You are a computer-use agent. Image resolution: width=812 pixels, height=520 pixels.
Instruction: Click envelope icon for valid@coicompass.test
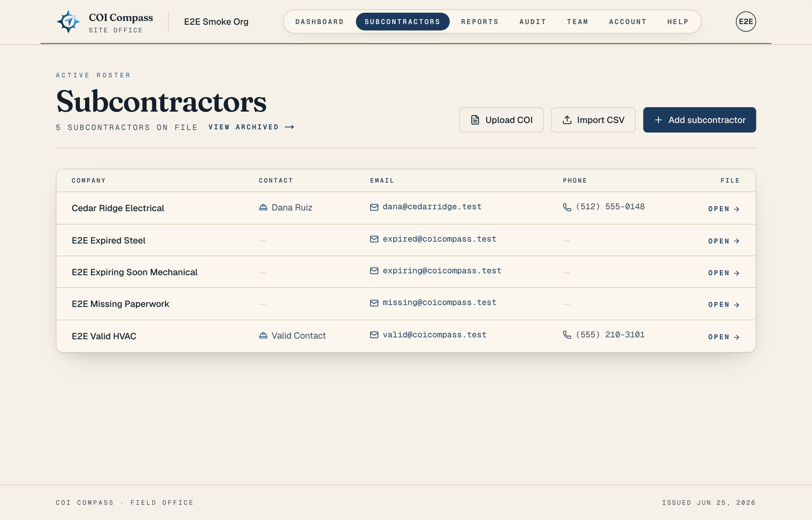click(374, 335)
